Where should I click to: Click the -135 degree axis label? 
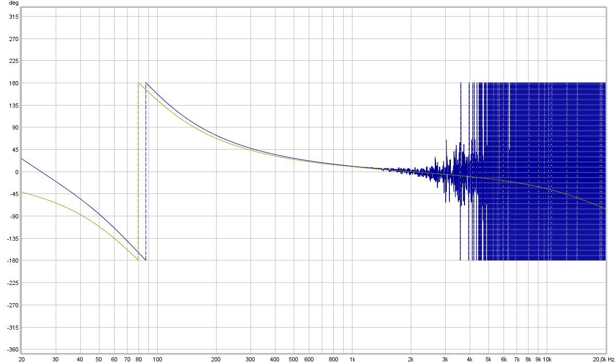13,239
